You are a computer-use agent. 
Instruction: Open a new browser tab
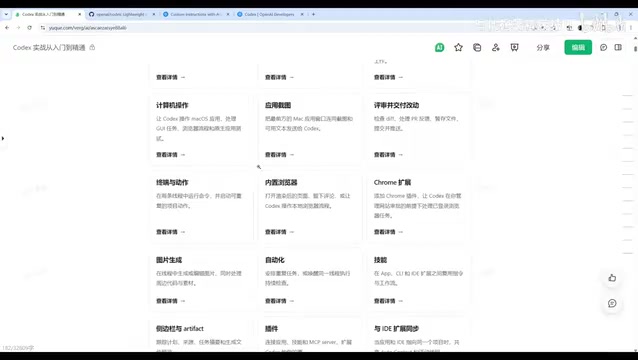pos(313,14)
